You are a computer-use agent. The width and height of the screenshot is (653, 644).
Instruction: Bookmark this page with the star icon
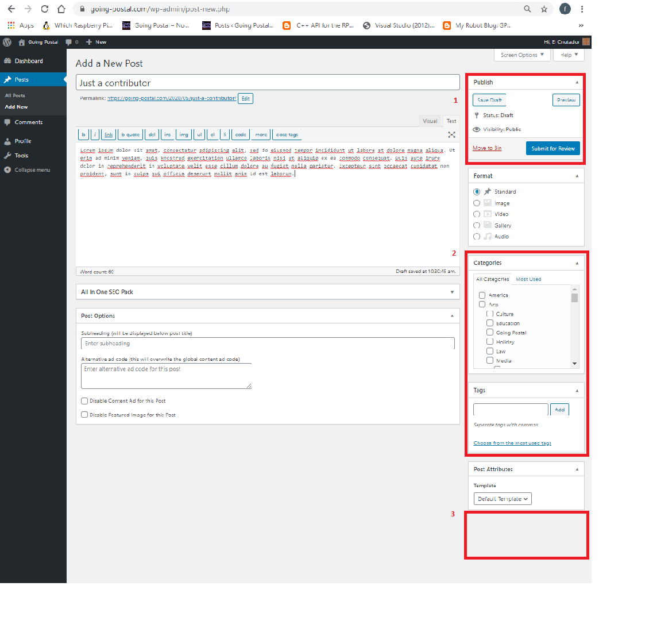pyautogui.click(x=544, y=9)
